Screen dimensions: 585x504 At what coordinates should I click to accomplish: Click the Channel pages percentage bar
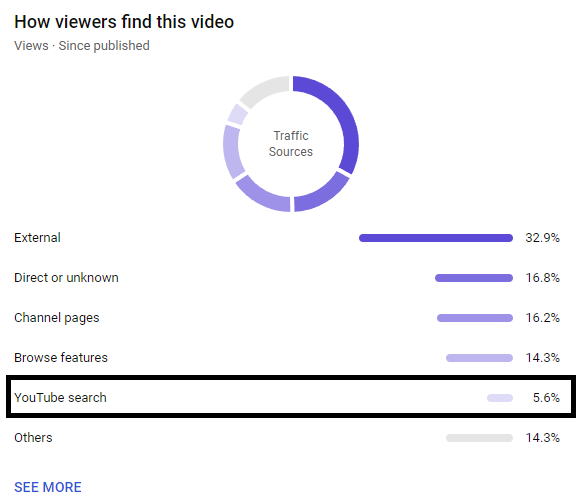click(x=475, y=318)
